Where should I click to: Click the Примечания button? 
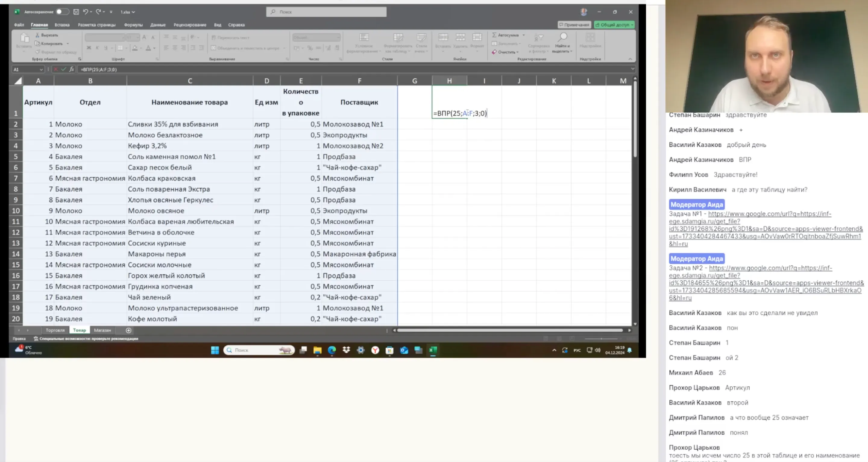[x=574, y=25]
